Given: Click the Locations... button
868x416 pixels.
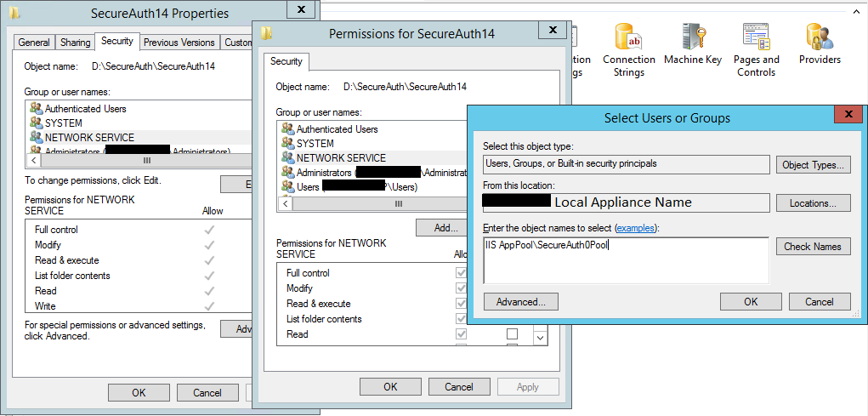Looking at the screenshot, I should point(814,203).
